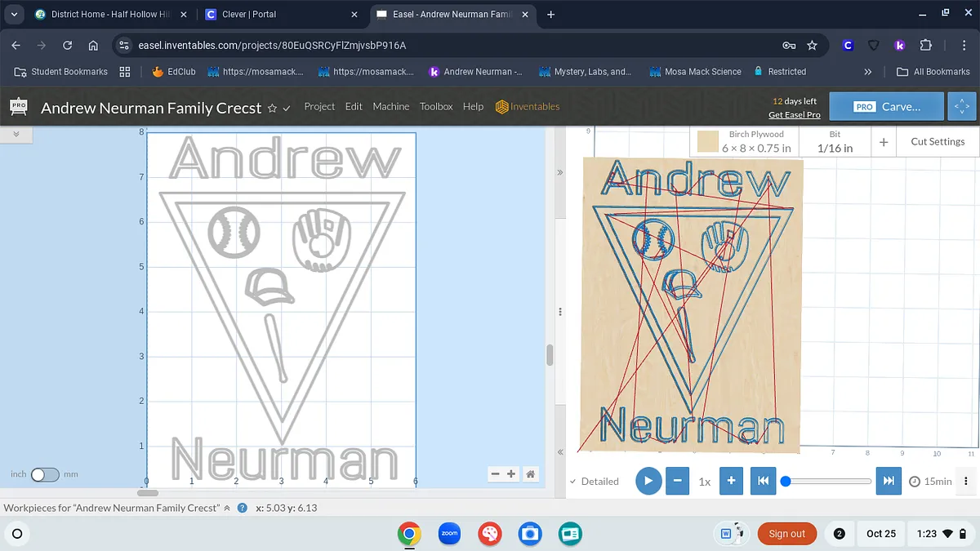Play the carve simulation preview

coord(648,481)
